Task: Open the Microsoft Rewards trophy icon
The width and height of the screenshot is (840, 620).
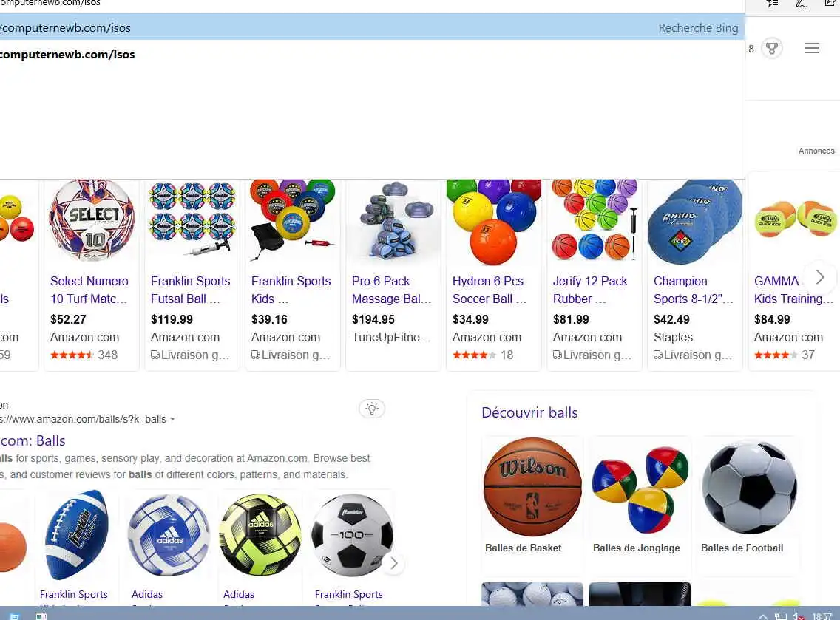Action: [x=771, y=49]
